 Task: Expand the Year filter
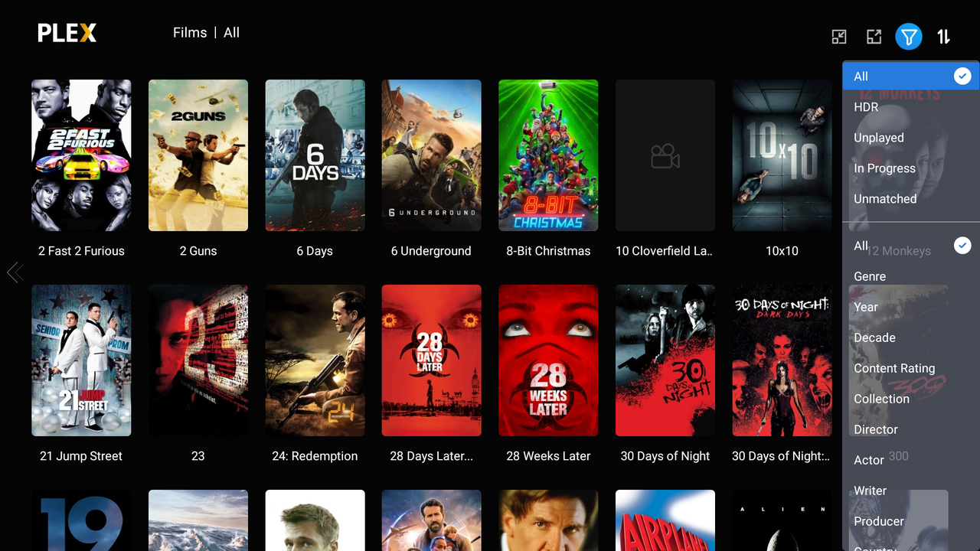[x=911, y=307]
